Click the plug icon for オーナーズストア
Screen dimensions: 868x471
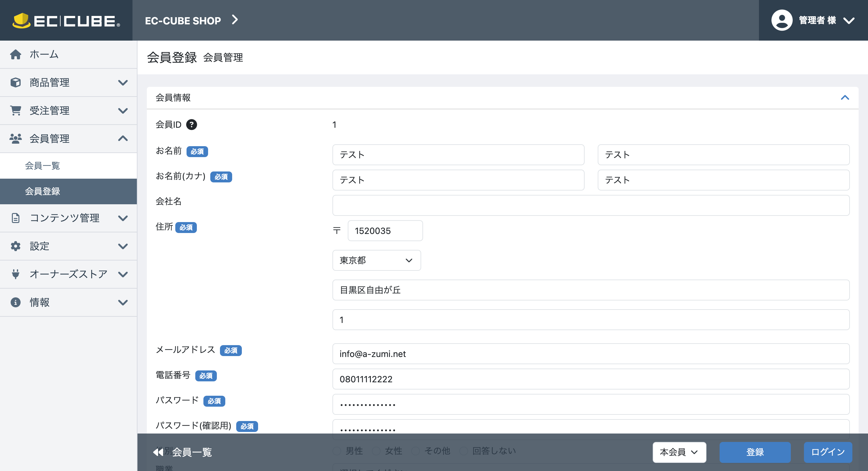[x=16, y=274]
